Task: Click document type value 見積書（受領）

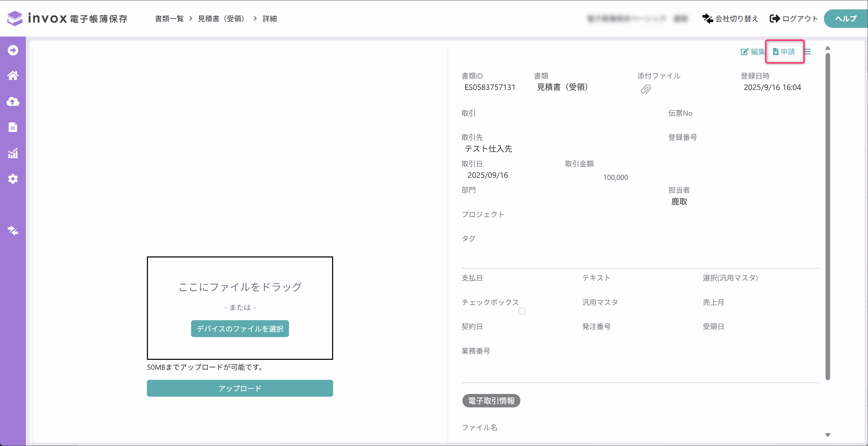Action: point(562,87)
